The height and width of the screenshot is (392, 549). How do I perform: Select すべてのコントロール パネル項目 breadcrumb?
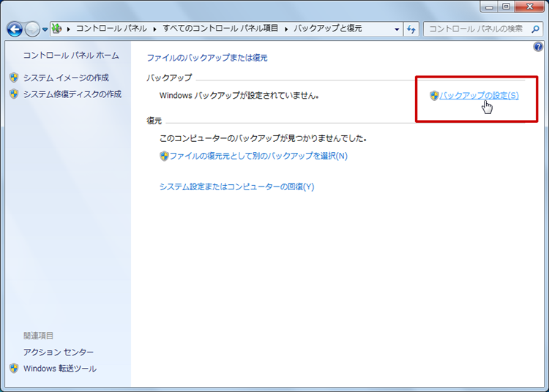pyautogui.click(x=220, y=29)
